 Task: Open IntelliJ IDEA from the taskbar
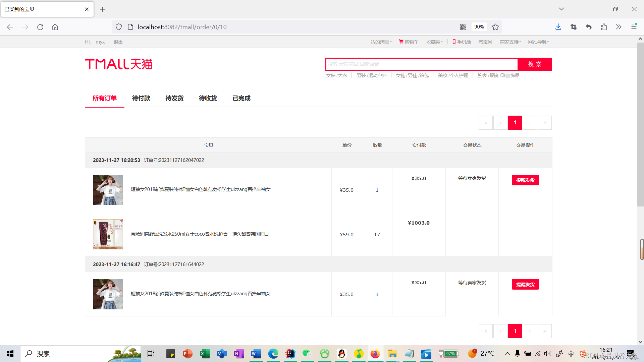(290, 354)
